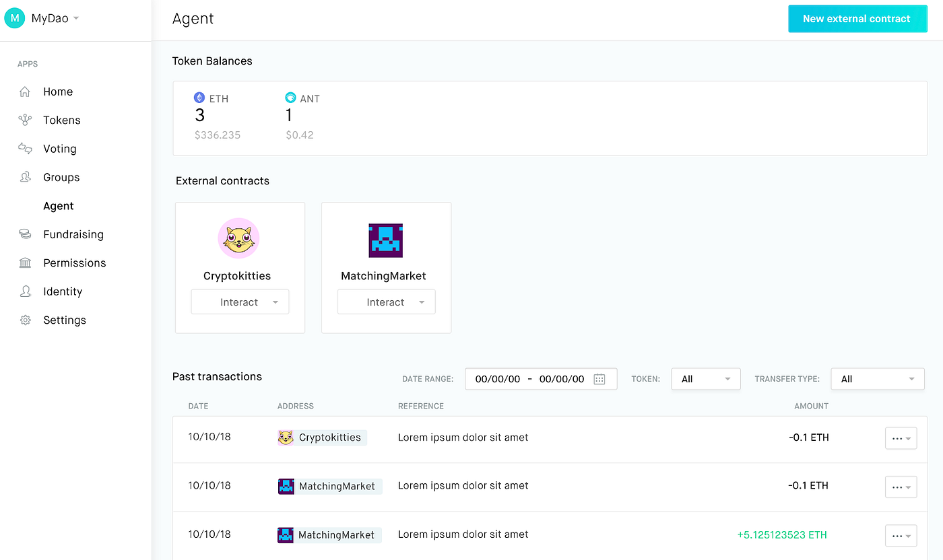The image size is (943, 560).
Task: Open the Token filter dropdown
Action: click(x=705, y=378)
